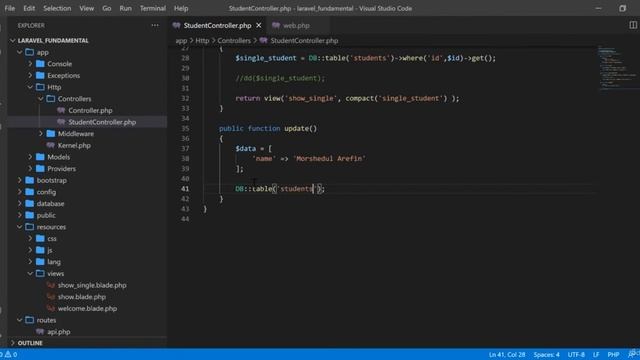Image resolution: width=640 pixels, height=360 pixels.
Task: Click the PHP icon beside Kernel.php
Action: 51,145
